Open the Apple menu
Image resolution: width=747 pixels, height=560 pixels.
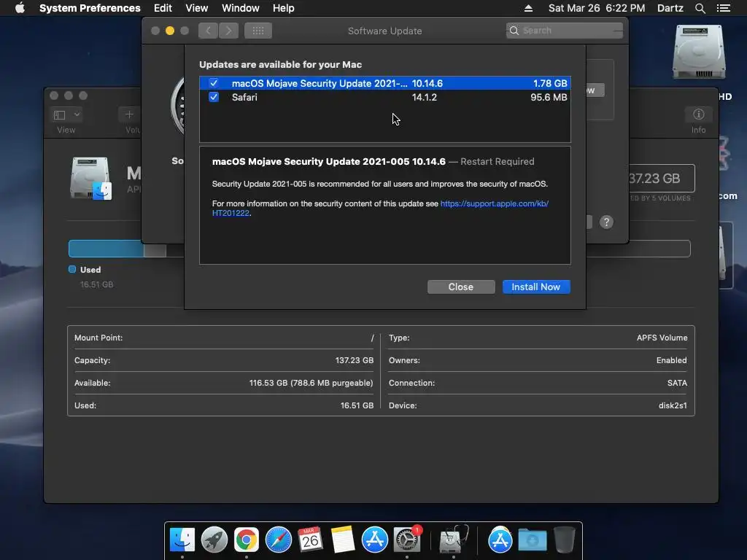[x=20, y=8]
